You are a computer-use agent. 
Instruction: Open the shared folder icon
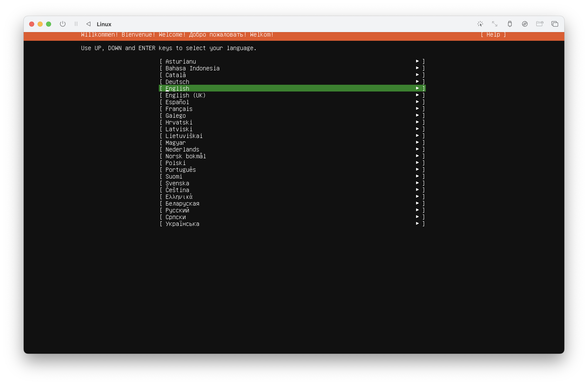540,24
